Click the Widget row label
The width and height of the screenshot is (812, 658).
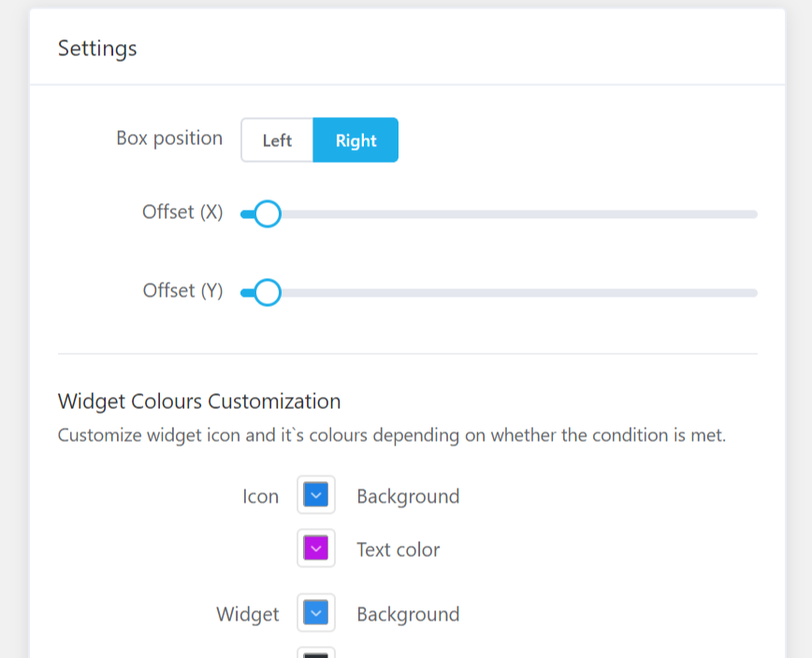247,615
